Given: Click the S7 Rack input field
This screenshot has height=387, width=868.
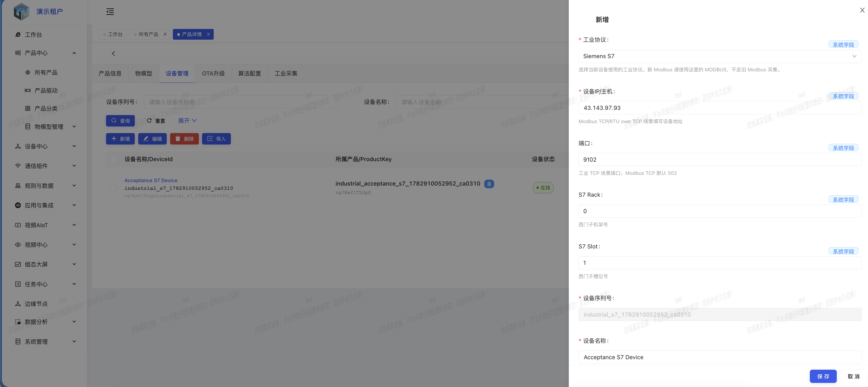Looking at the screenshot, I should [720, 211].
